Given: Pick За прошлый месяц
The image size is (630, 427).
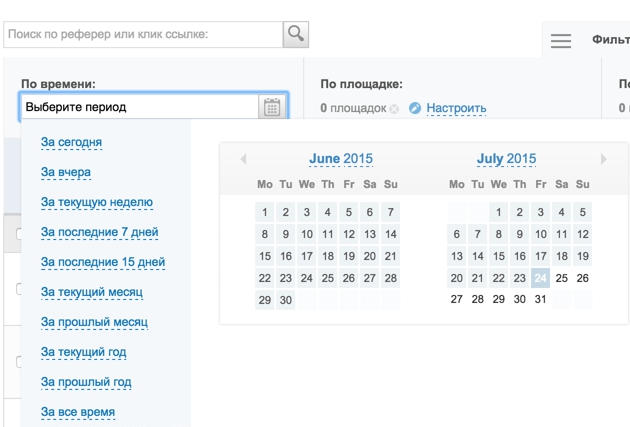Looking at the screenshot, I should tap(94, 322).
